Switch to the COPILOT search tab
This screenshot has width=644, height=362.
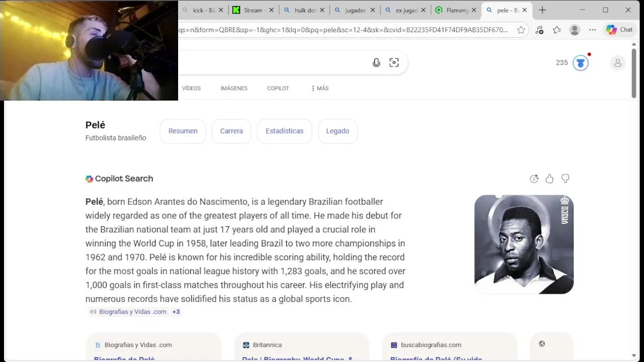tap(278, 88)
